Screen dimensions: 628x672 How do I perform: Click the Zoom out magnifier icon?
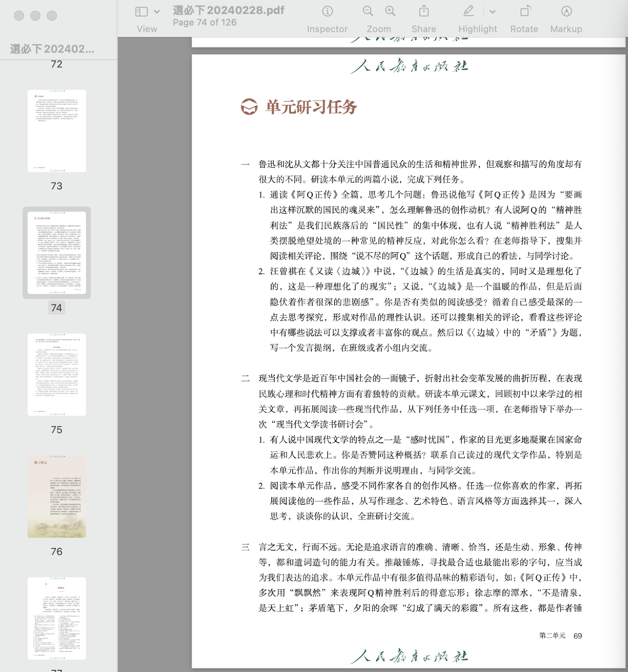368,11
